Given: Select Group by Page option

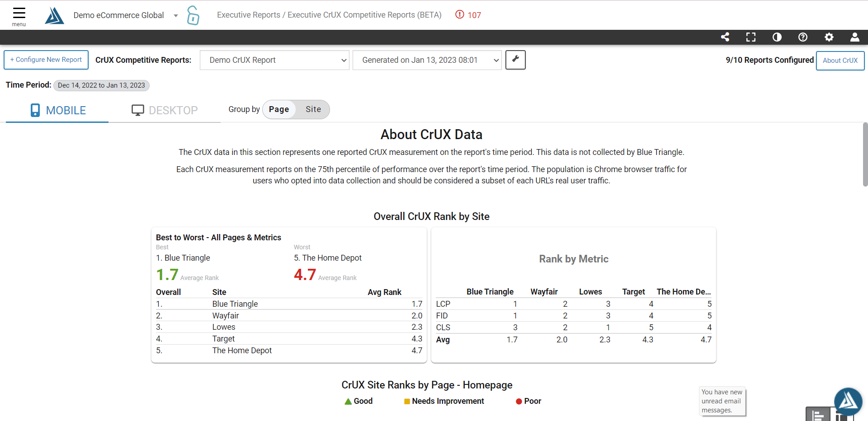Looking at the screenshot, I should [279, 109].
